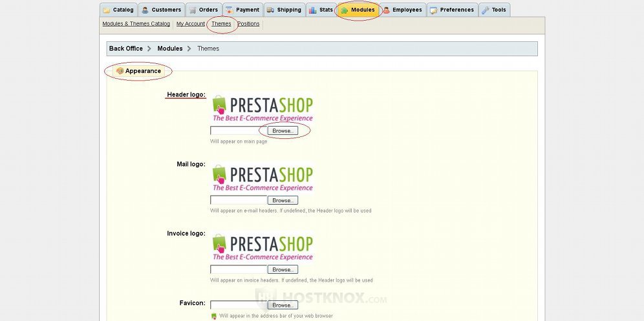Open the Customers tab
644x321 pixels.
coord(162,10)
